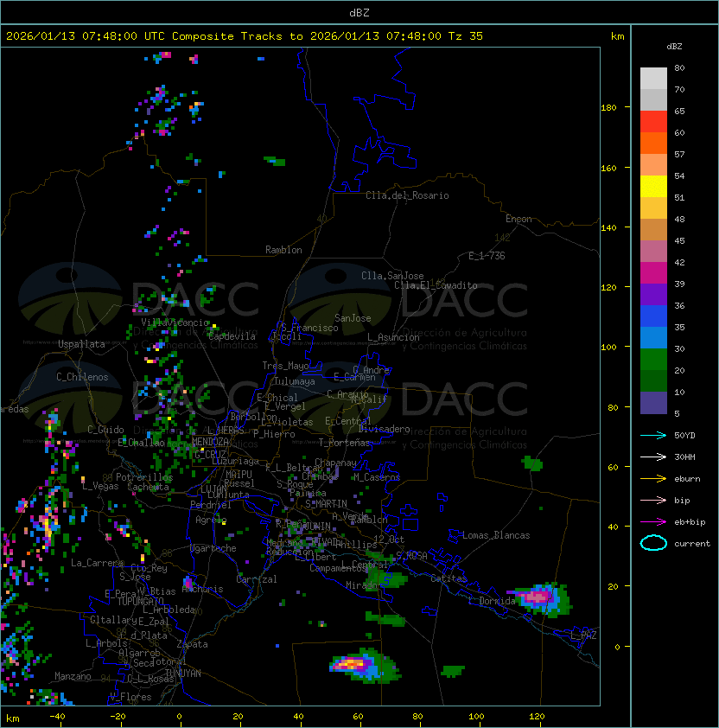Click the storm cell echo beside L_Dormida
The height and width of the screenshot is (728, 719).
click(542, 598)
